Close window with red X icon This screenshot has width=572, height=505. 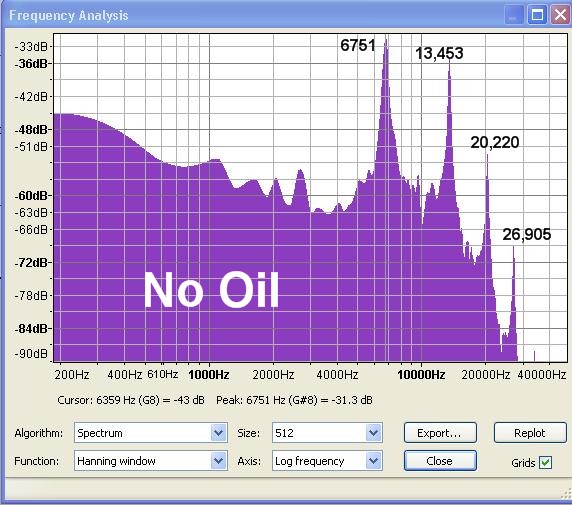point(560,15)
